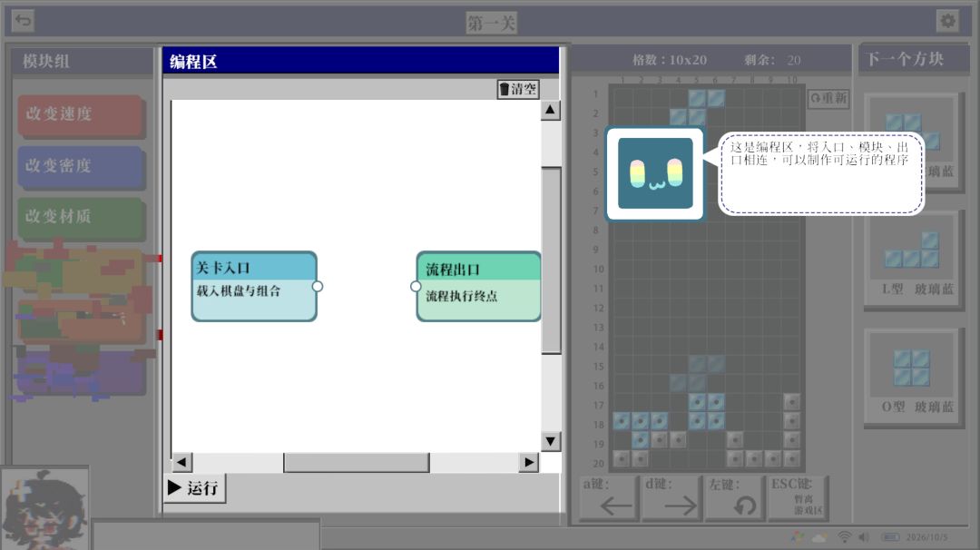Click the 编程区 title text
Image resolution: width=980 pixels, height=550 pixels.
[x=193, y=62]
